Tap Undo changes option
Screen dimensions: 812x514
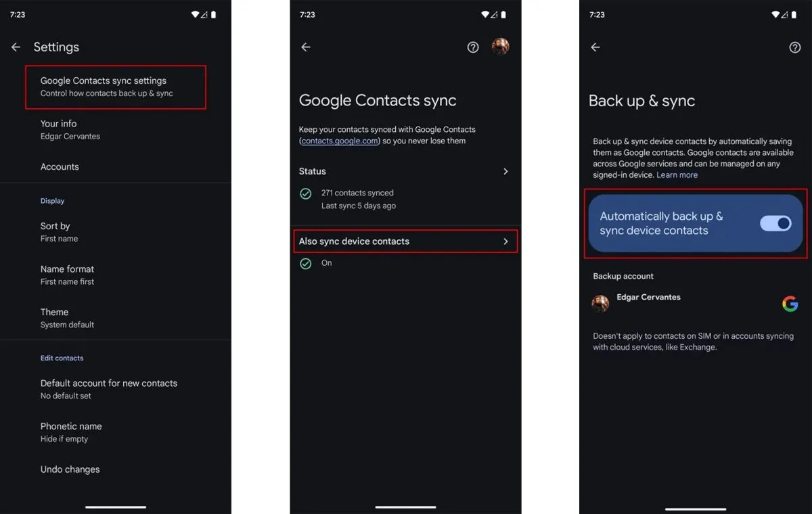(x=70, y=469)
